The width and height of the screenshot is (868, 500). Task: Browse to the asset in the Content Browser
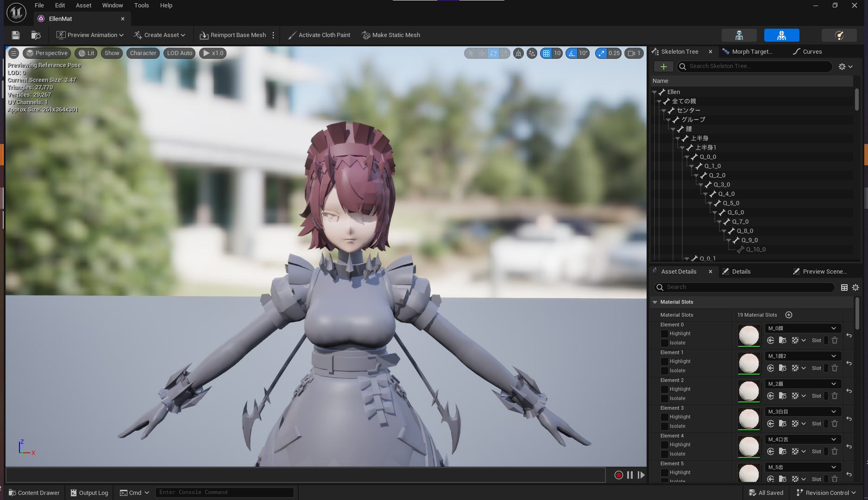tap(36, 35)
